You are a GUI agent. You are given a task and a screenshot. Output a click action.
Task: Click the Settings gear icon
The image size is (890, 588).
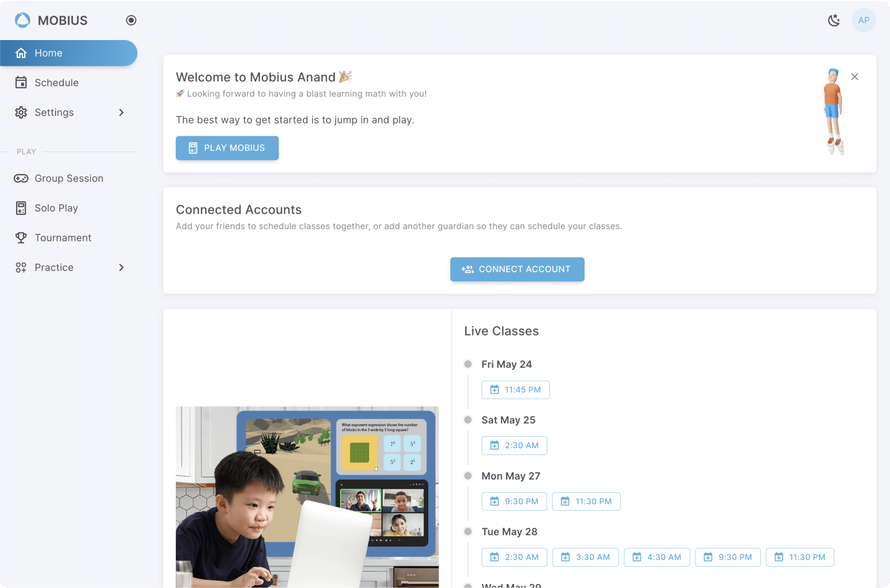click(21, 112)
